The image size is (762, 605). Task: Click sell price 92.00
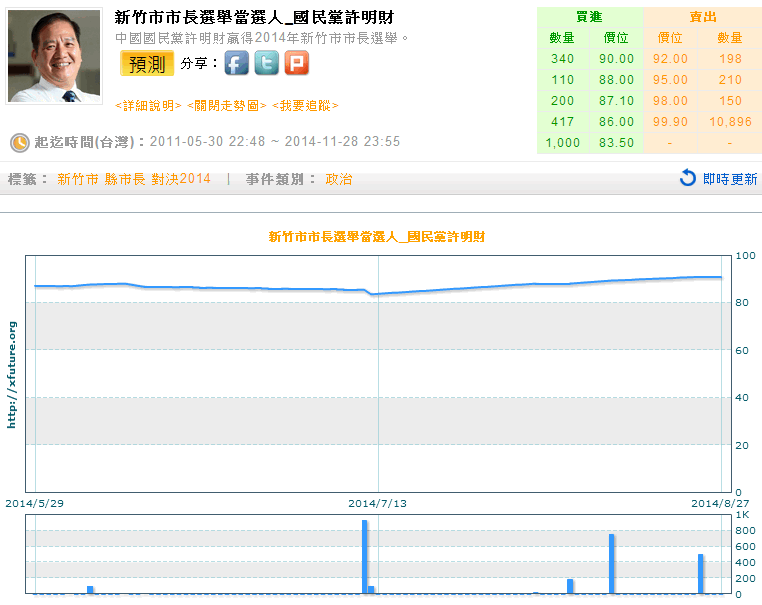coord(670,59)
